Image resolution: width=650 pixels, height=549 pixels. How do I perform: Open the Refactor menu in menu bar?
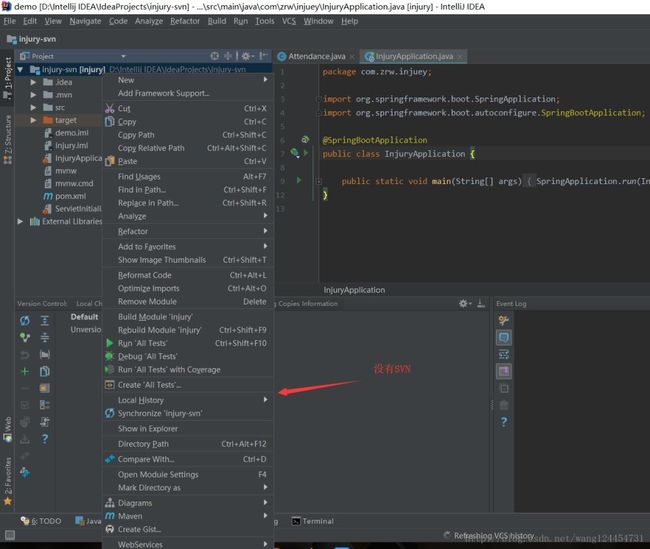point(185,21)
